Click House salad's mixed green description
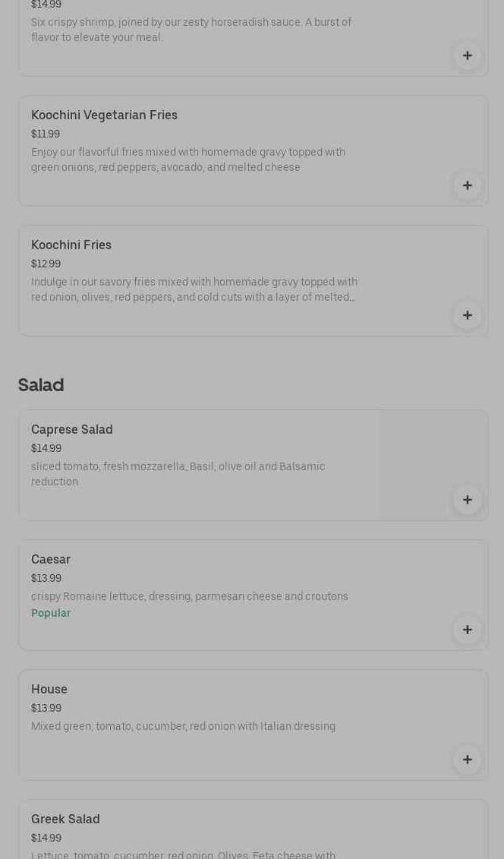The width and height of the screenshot is (504, 859). (x=183, y=727)
